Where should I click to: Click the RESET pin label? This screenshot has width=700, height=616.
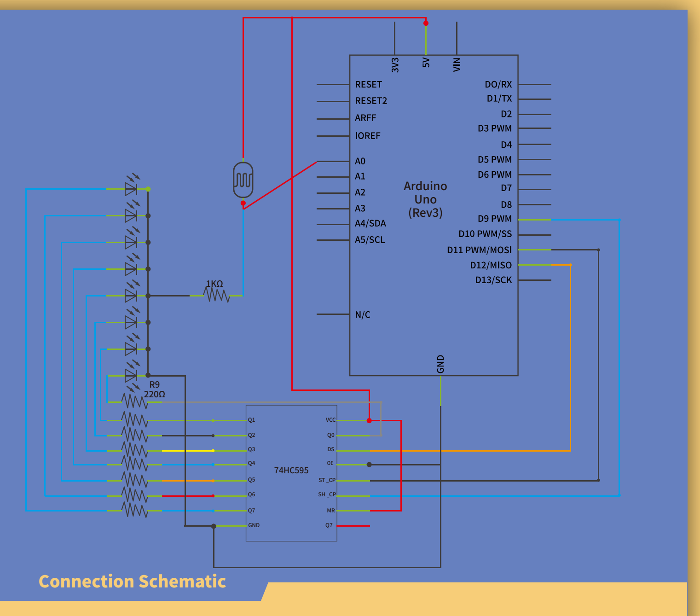tap(368, 85)
